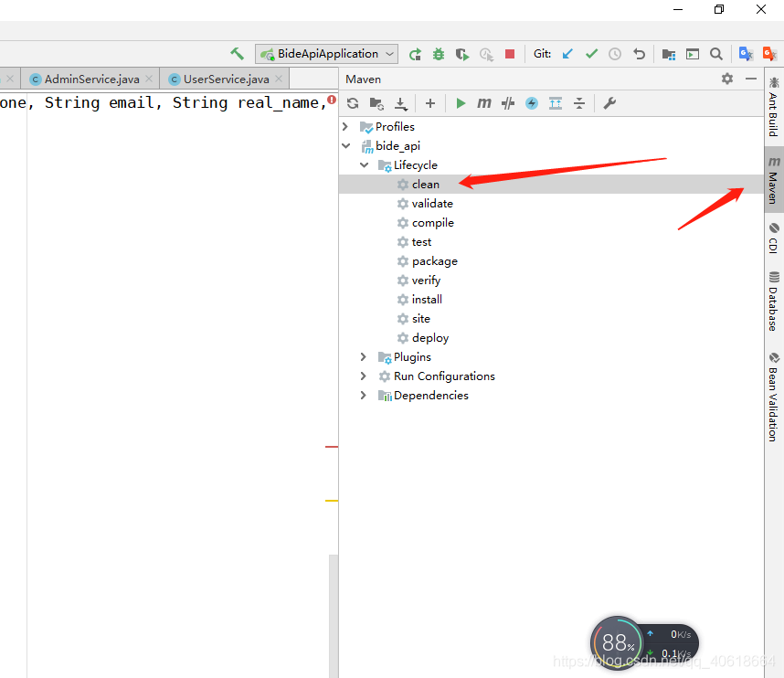Commit changes with the green Git checkmark
The width and height of the screenshot is (784, 678).
point(591,54)
